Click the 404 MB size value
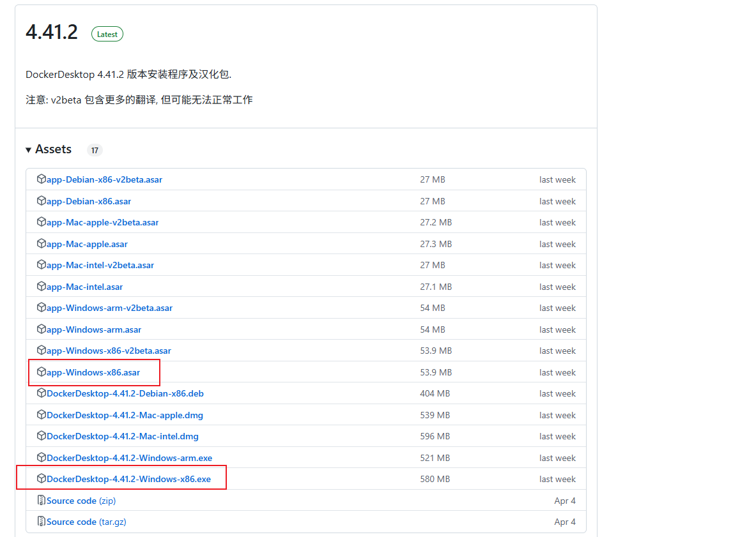 [x=435, y=393]
